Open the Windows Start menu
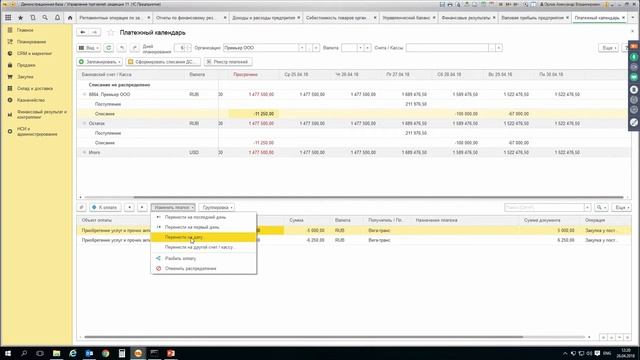This screenshot has height=360, width=640. [x=8, y=353]
